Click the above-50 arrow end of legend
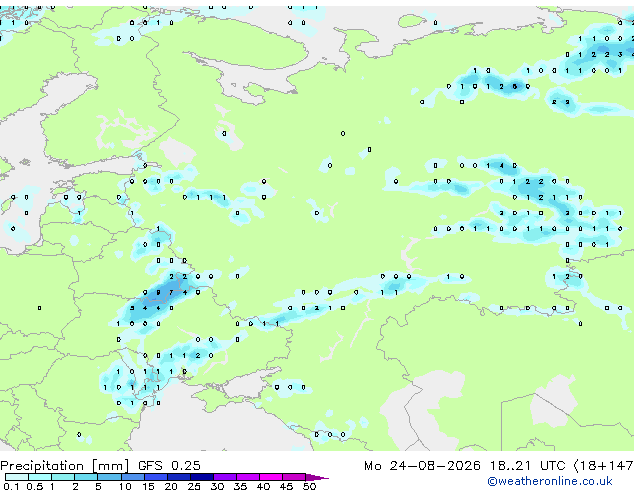Image resolution: width=634 pixels, height=490 pixels. click(x=317, y=477)
